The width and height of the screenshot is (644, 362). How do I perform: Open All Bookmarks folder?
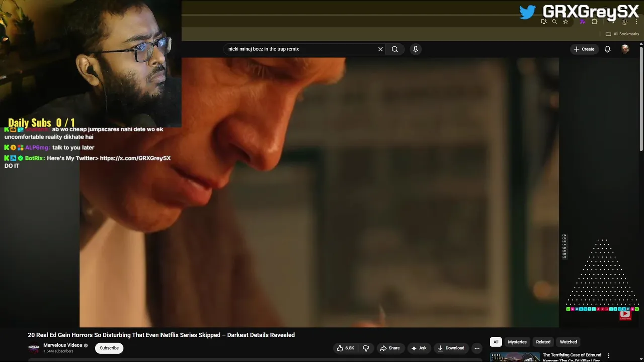click(622, 34)
